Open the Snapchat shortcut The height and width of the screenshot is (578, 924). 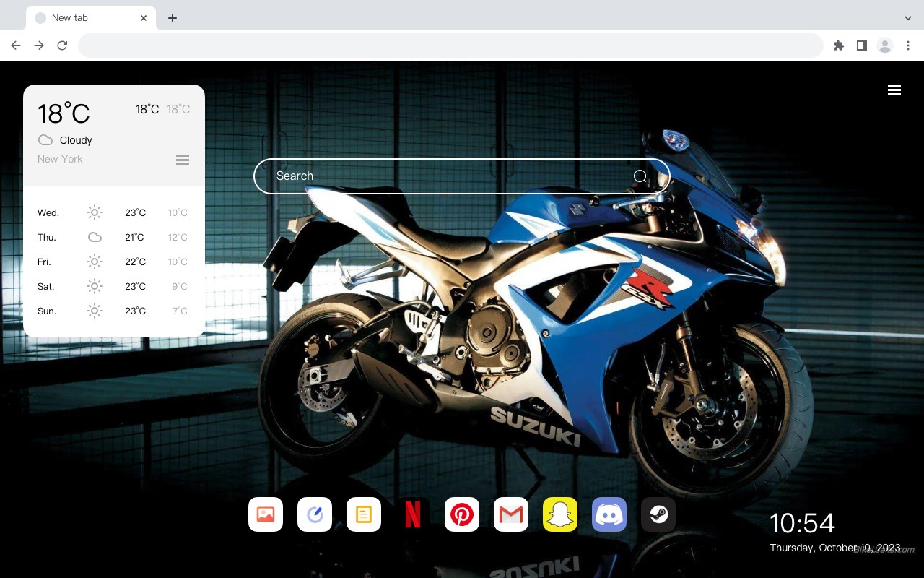click(x=560, y=514)
